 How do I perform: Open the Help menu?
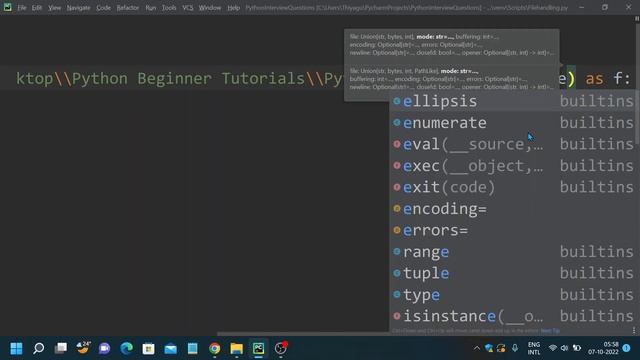(x=233, y=8)
